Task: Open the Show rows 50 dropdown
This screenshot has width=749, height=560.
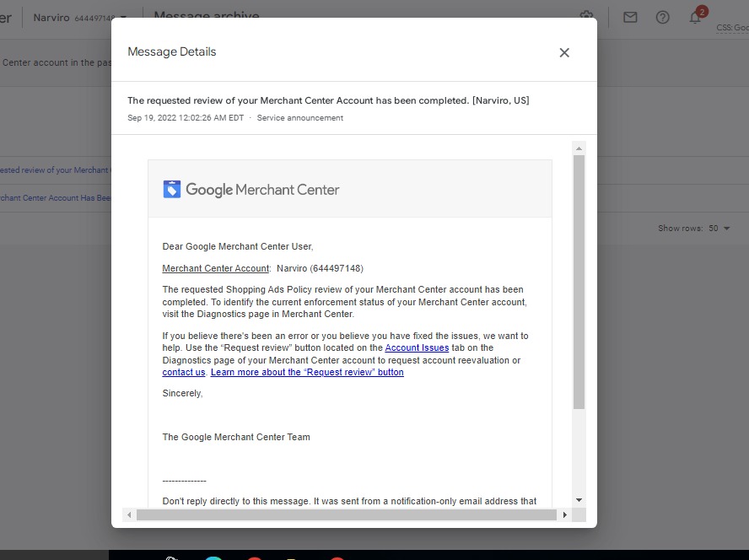Action: coord(719,229)
